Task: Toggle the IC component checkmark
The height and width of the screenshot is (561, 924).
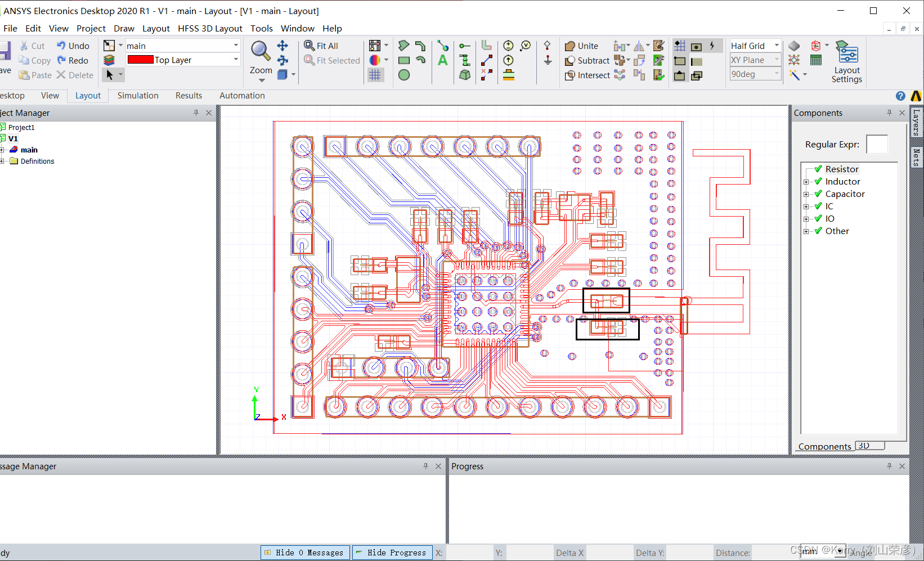Action: tap(818, 206)
